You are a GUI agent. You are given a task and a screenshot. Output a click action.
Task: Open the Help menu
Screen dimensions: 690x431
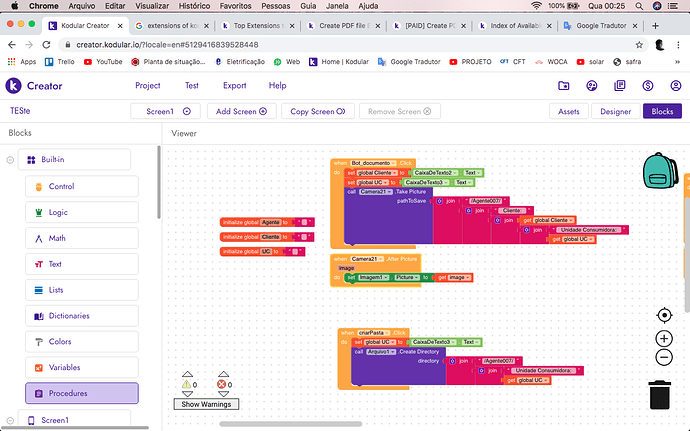277,85
